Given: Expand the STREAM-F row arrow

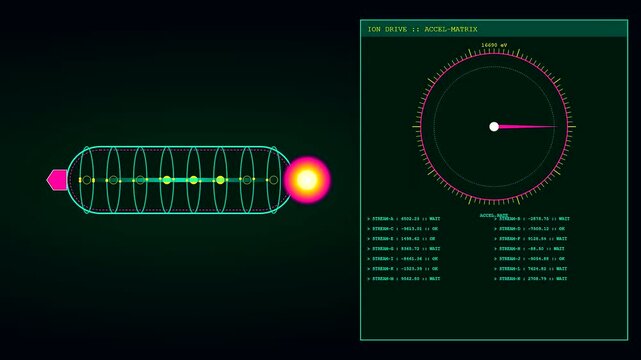Looking at the screenshot, I should tap(496, 239).
